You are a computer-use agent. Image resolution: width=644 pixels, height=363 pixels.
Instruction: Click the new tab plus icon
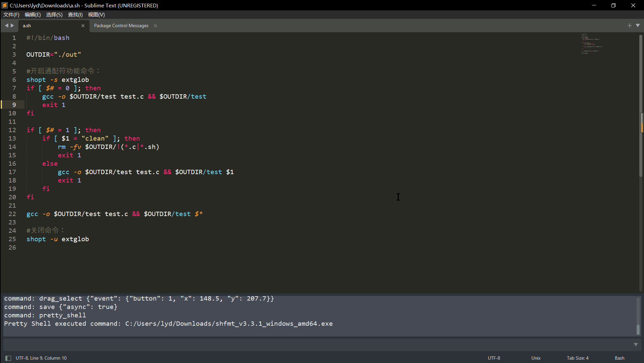point(629,25)
